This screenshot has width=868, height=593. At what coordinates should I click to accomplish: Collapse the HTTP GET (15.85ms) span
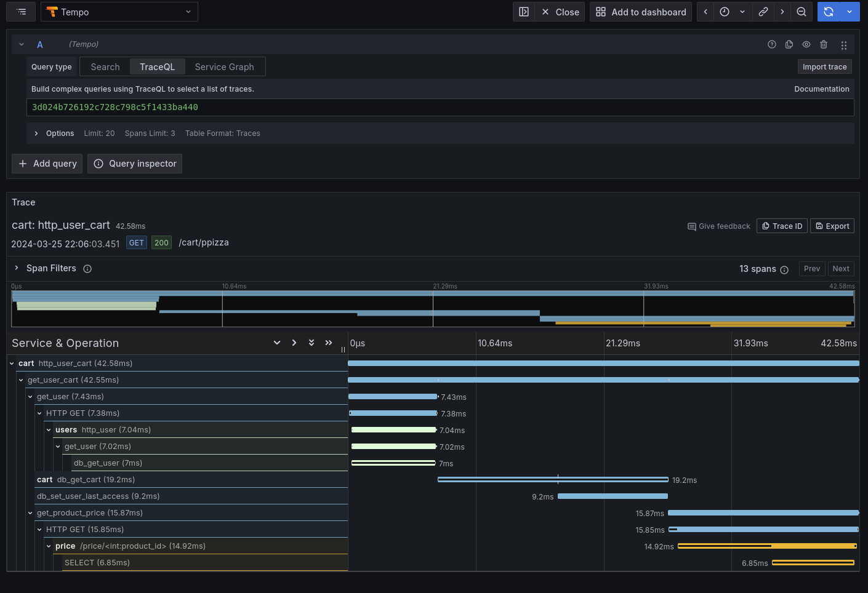[x=39, y=530]
